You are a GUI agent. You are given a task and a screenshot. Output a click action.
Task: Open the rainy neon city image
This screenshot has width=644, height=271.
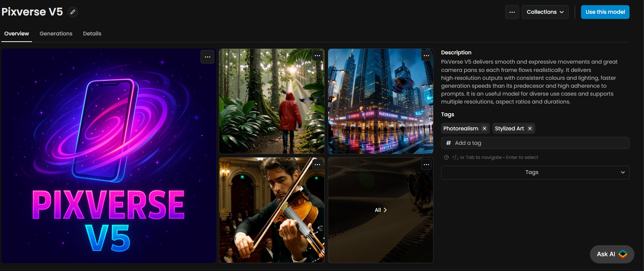[x=380, y=101]
